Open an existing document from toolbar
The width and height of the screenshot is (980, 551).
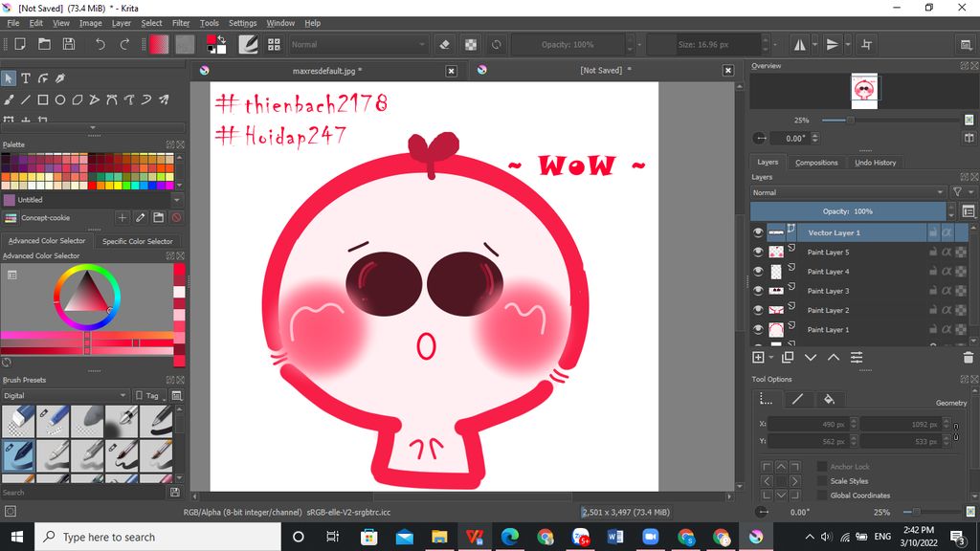click(44, 44)
